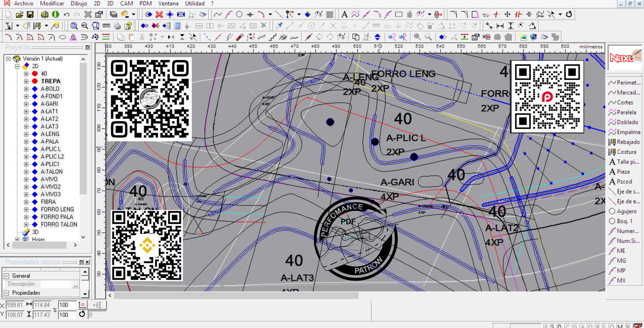Select Rebajado line type in right panel
This screenshot has height=328, width=644.
[x=625, y=142]
